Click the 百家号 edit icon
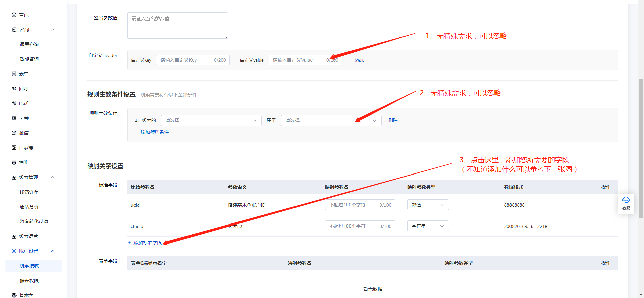Image resolution: width=644 pixels, height=298 pixels. tap(14, 148)
